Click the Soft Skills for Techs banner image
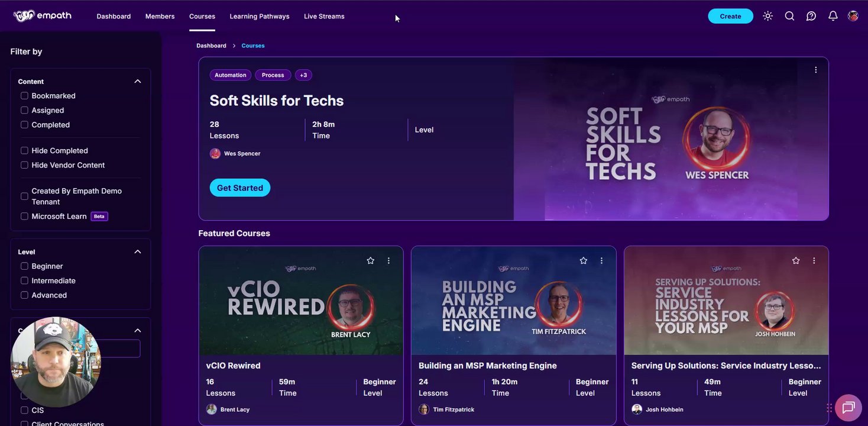868x426 pixels. (x=671, y=139)
